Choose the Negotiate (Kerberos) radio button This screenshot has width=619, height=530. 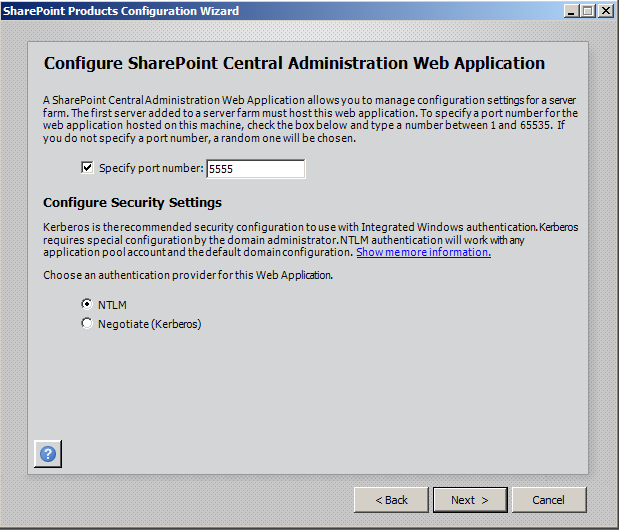point(87,323)
